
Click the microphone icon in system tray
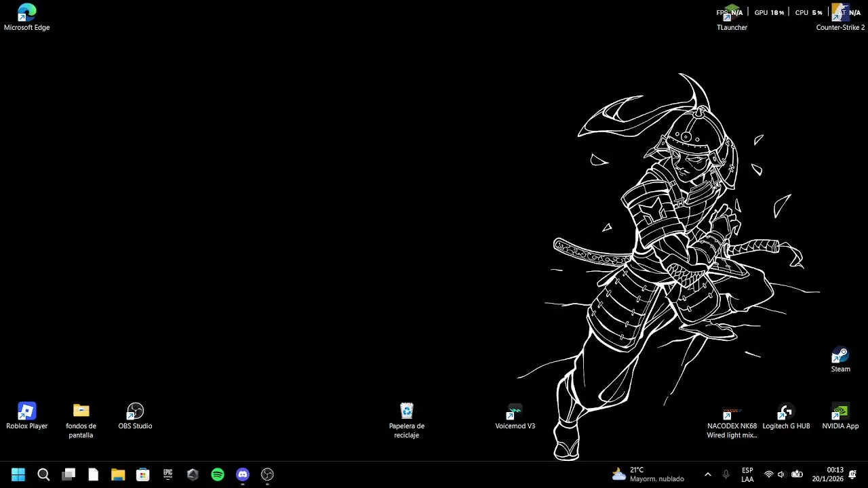coord(726,474)
